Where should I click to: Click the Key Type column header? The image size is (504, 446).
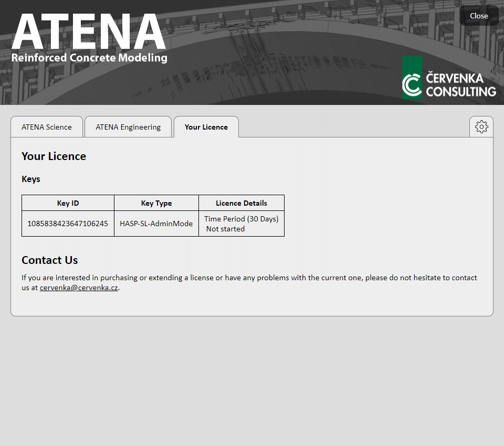(156, 203)
